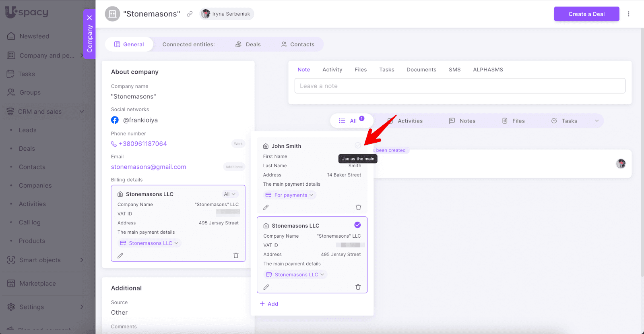Click into the Leave a note field
The image size is (644, 334).
coord(460,86)
